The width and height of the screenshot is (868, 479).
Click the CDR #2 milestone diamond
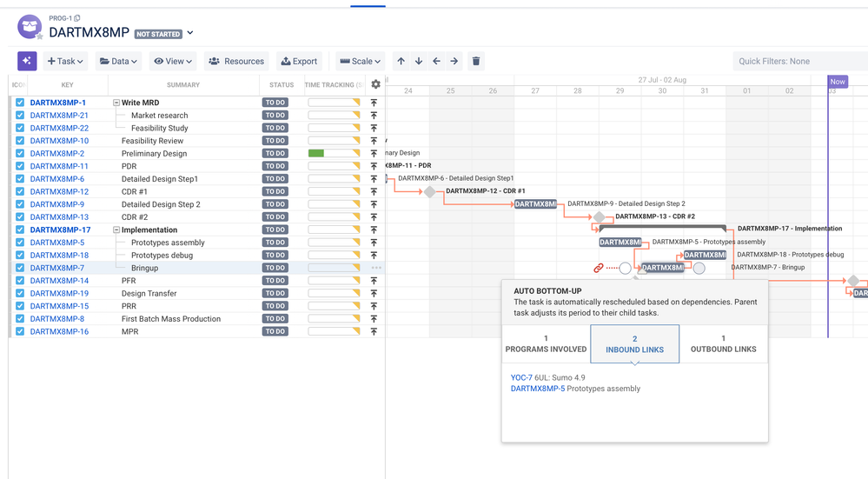point(599,217)
